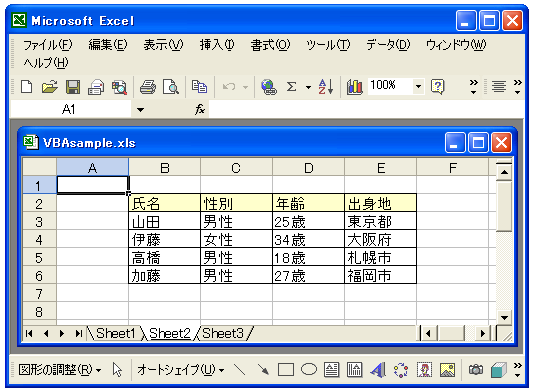Open the zoom percentage dropdown arrow

(418, 86)
